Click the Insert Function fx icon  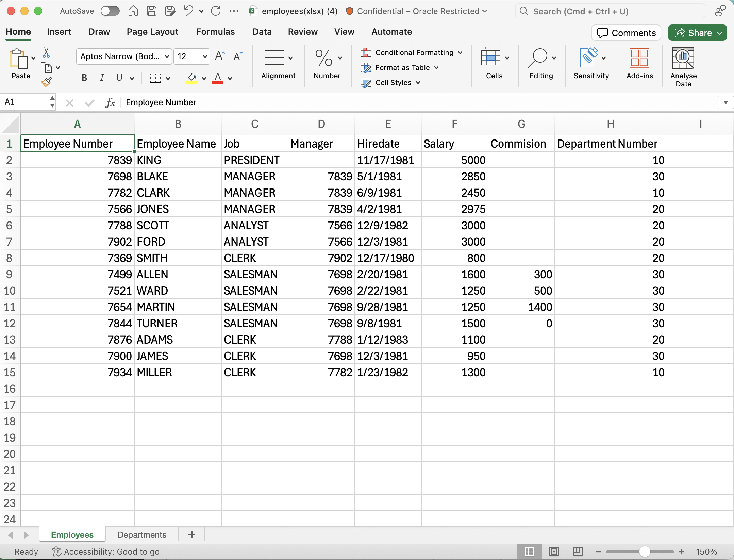[110, 102]
